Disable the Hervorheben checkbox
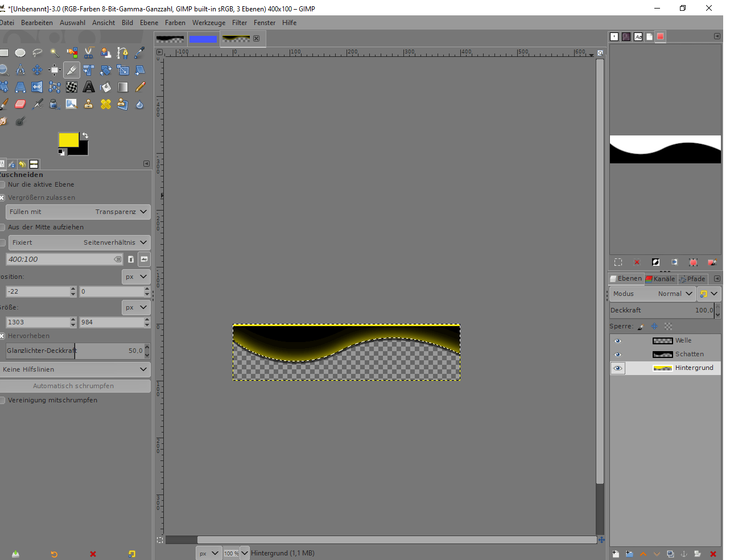The width and height of the screenshot is (730, 560). click(2, 336)
